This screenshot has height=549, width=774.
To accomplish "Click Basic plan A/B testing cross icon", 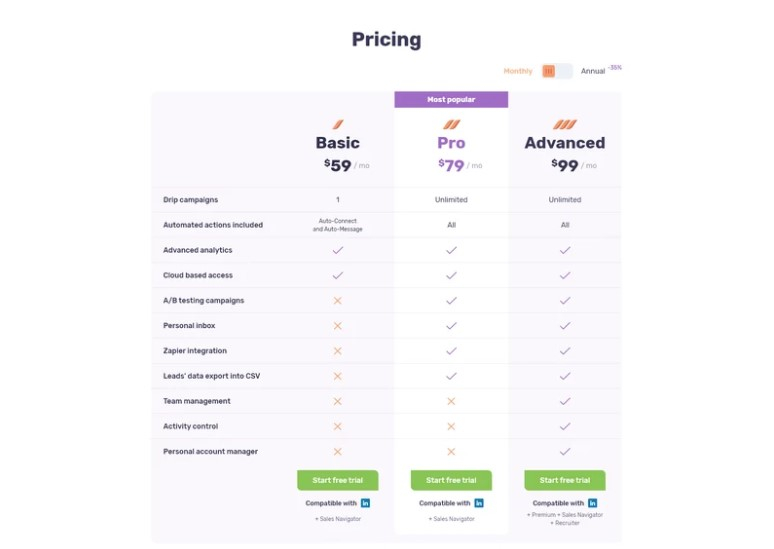I will point(338,300).
